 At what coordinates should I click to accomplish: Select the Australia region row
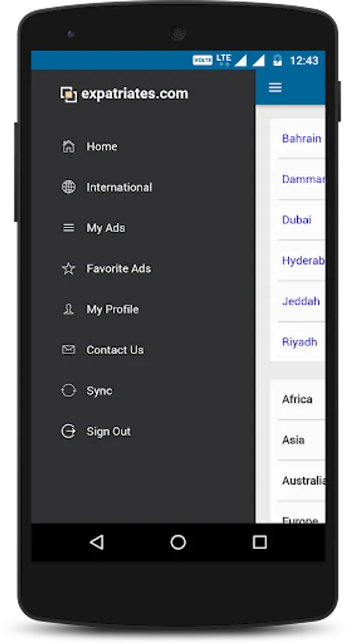297,481
